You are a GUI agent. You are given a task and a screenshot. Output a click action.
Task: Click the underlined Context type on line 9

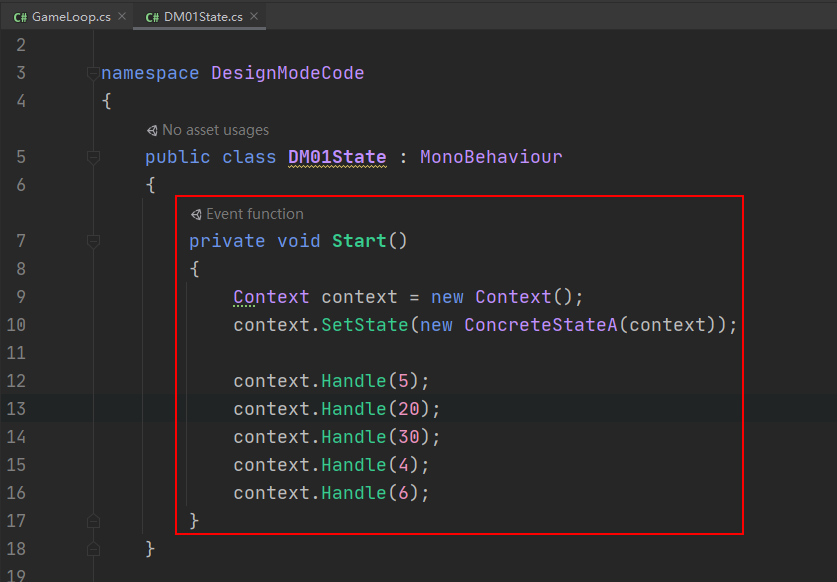[271, 297]
